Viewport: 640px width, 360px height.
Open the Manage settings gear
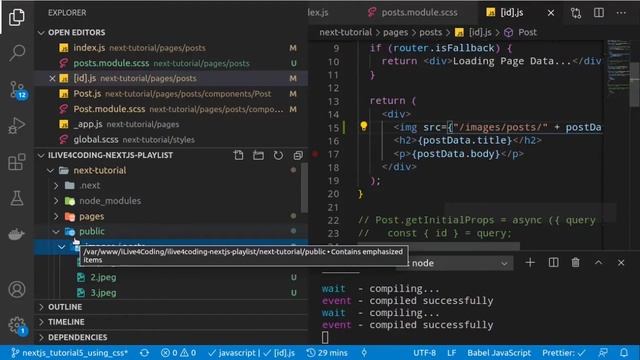(18, 325)
